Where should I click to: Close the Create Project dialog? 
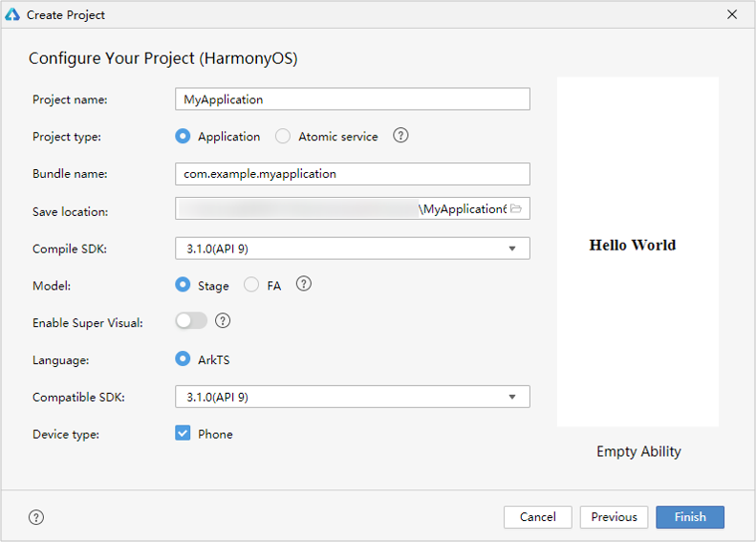click(732, 14)
